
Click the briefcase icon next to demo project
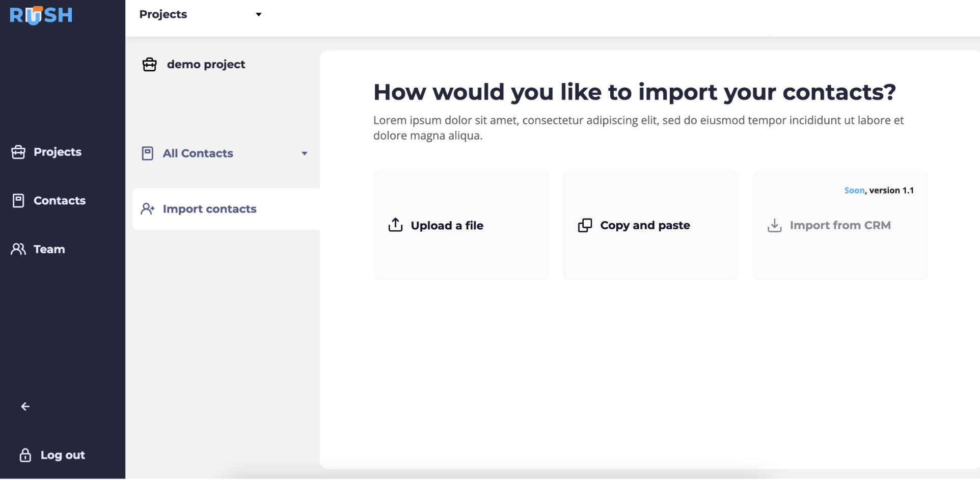point(149,64)
